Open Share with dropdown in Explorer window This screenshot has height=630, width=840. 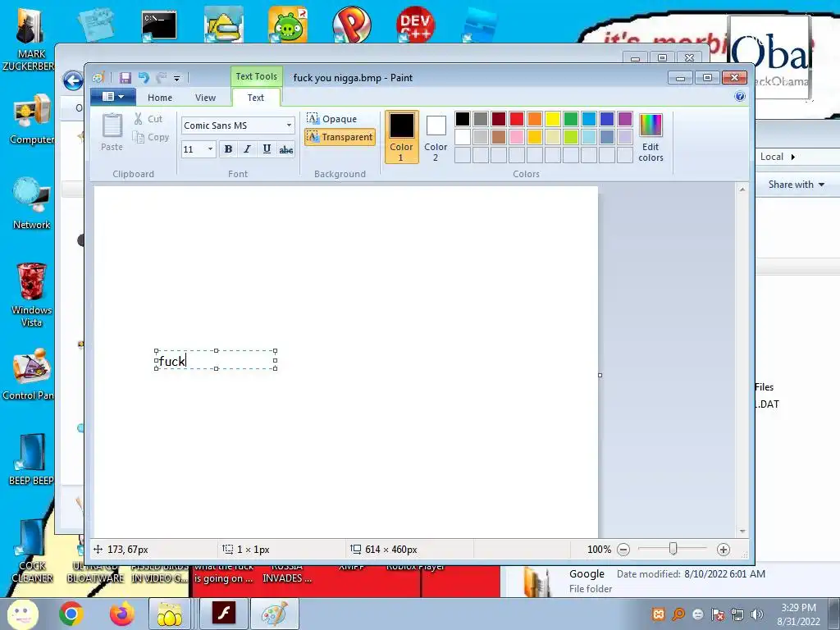coord(796,185)
